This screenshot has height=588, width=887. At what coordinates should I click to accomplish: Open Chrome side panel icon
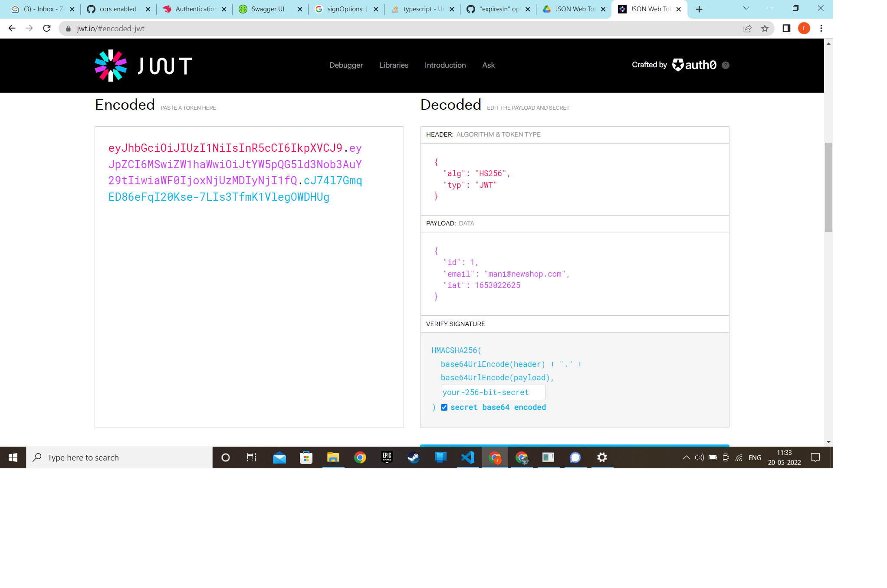786,29
